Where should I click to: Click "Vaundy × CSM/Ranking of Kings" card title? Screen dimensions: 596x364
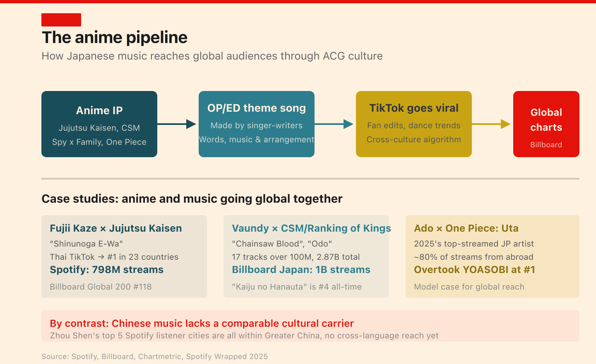[x=311, y=228]
